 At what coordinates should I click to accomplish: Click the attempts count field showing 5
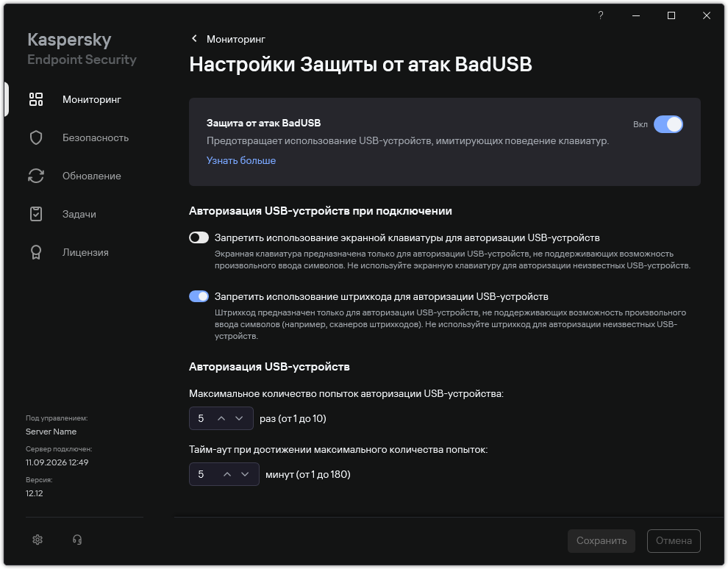[221, 418]
